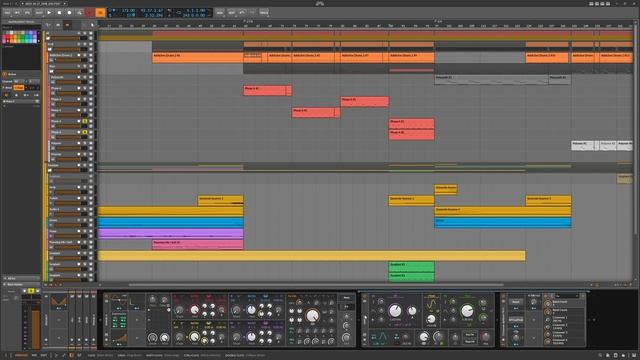Select the first Addictive Drums 2 orange clip
This screenshot has width=640, height=360.
click(198, 57)
